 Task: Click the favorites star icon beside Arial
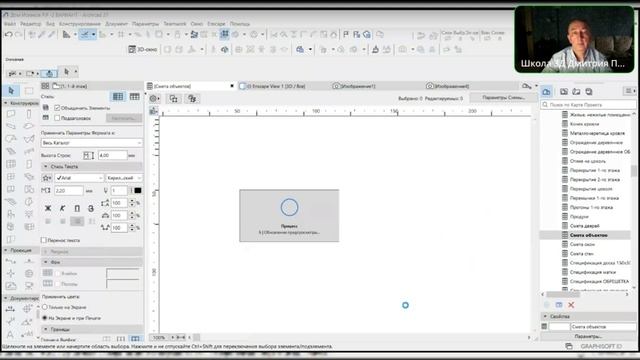tap(47, 178)
